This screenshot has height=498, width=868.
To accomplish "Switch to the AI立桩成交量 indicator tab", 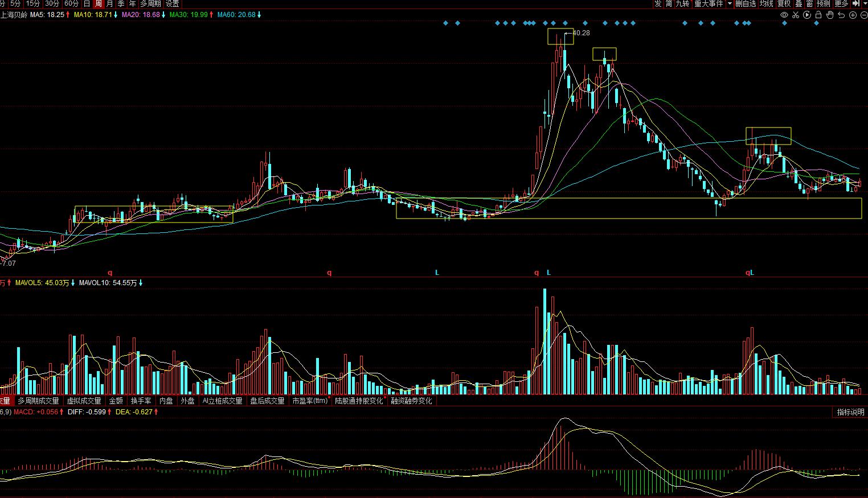I will [x=223, y=401].
